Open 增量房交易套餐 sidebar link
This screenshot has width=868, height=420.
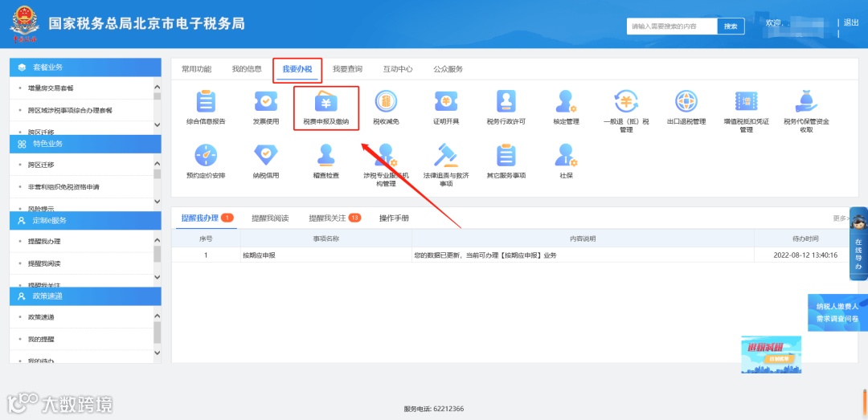click(51, 88)
